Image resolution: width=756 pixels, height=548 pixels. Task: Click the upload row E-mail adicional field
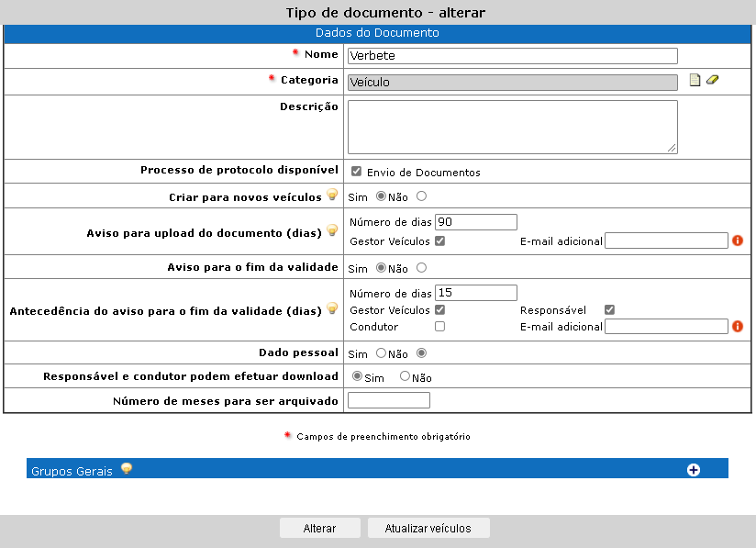click(x=666, y=240)
